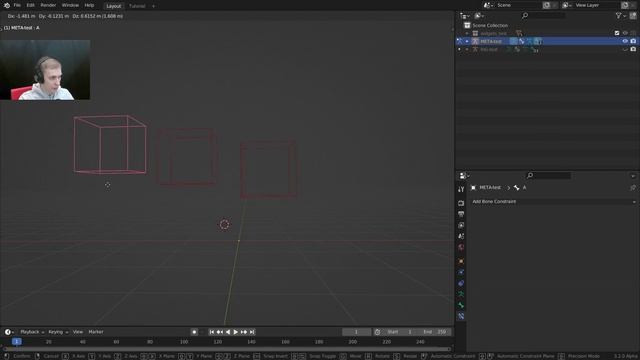Viewport: 640px width, 360px height.
Task: Open the Tool properties tab
Action: click(461, 189)
